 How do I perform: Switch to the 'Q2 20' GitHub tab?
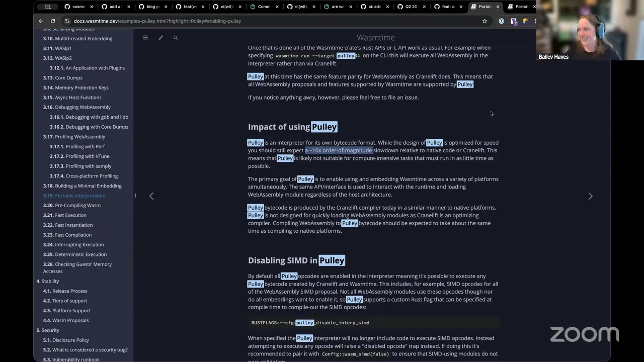[412, 7]
